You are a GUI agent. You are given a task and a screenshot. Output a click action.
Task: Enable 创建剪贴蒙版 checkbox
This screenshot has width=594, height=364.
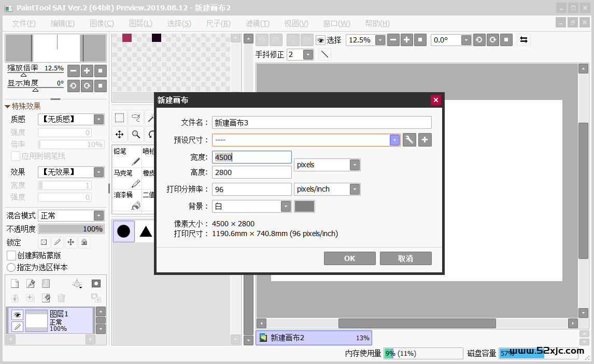point(11,255)
